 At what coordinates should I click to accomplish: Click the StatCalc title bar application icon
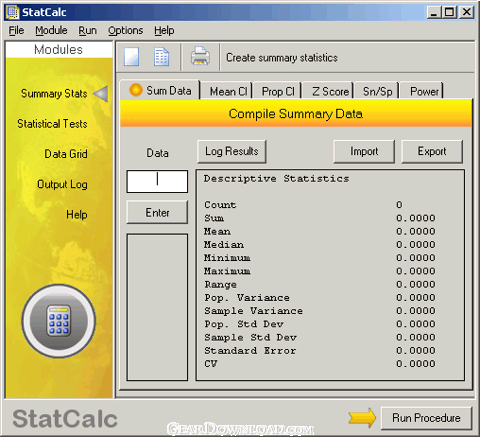coord(12,12)
